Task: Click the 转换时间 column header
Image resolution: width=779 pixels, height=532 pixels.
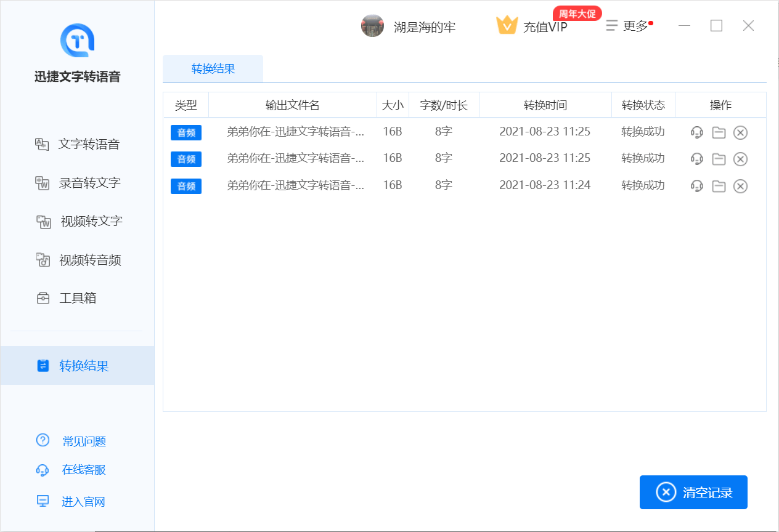Action: point(545,105)
